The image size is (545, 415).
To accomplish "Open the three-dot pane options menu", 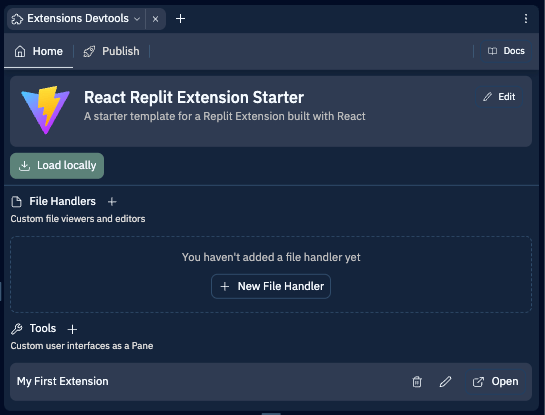I will pyautogui.click(x=526, y=18).
